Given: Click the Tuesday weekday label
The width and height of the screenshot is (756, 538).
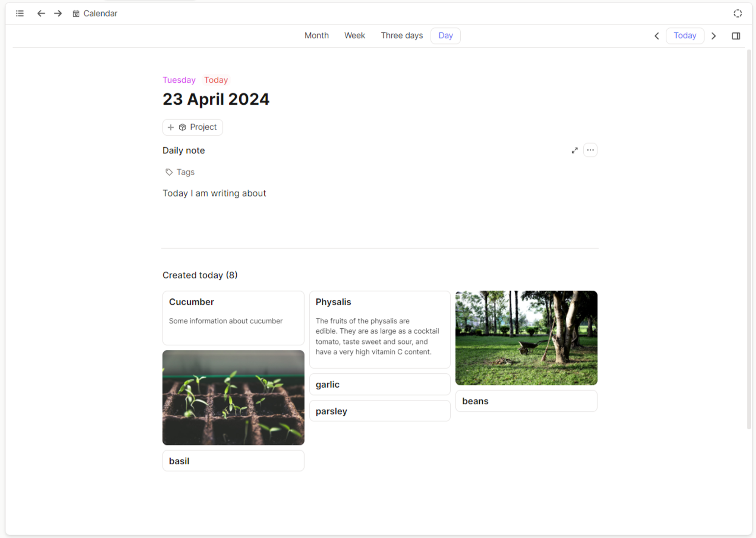Looking at the screenshot, I should tap(179, 80).
